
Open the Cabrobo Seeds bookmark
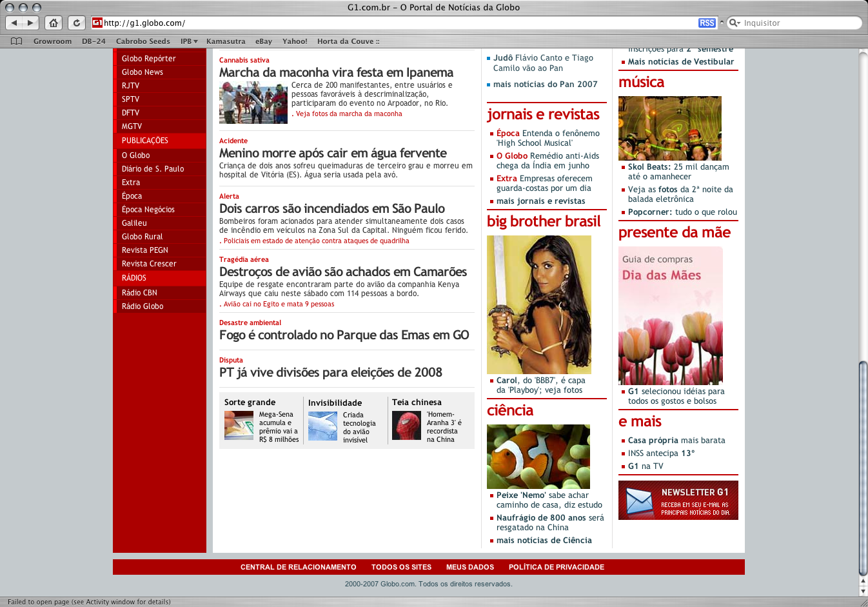[143, 41]
